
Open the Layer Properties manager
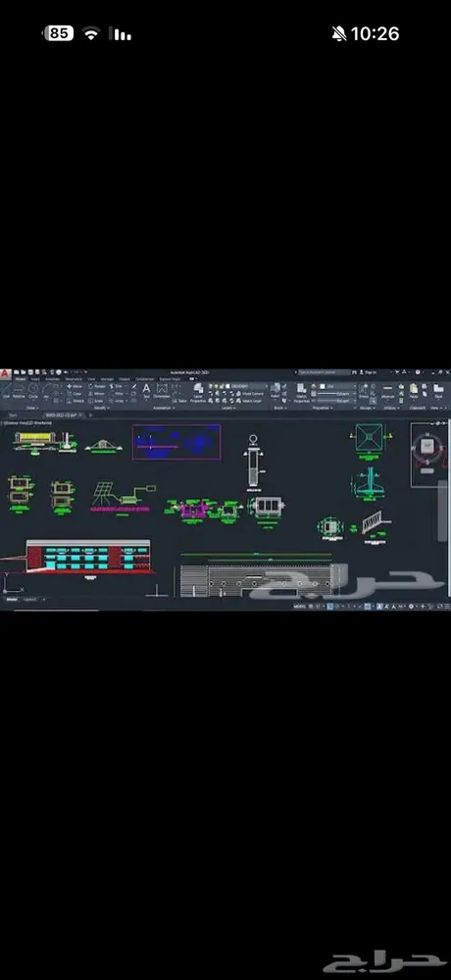tap(198, 392)
